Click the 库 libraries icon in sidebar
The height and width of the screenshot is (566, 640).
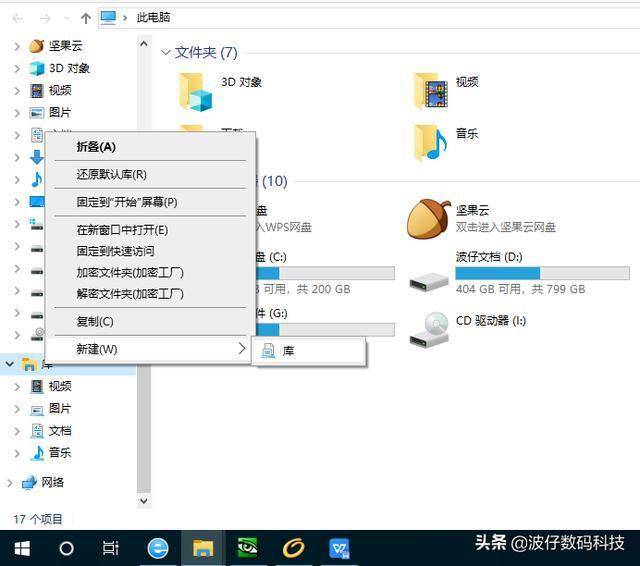(29, 364)
